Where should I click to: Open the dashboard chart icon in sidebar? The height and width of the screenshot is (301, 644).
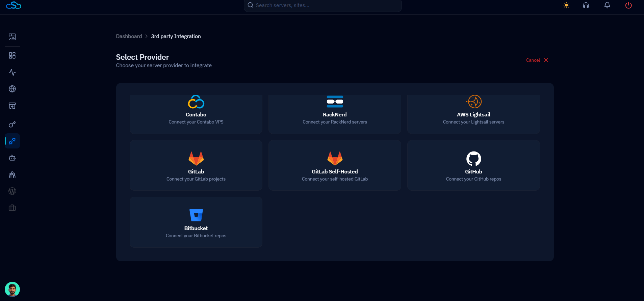(12, 37)
